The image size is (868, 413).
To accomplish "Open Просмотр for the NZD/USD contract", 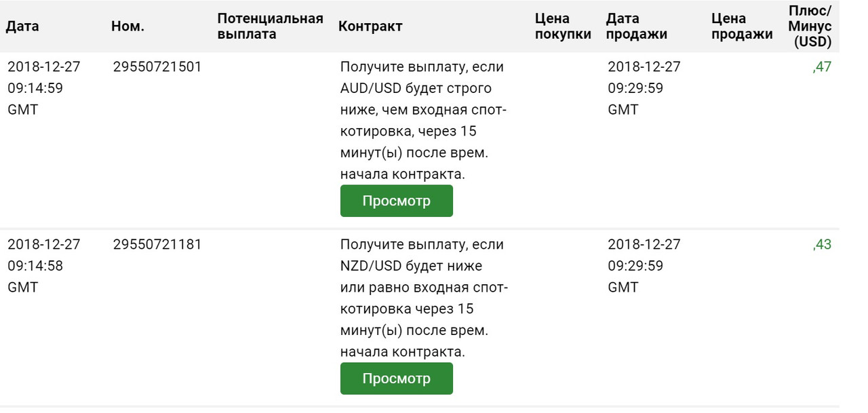I will coord(396,378).
